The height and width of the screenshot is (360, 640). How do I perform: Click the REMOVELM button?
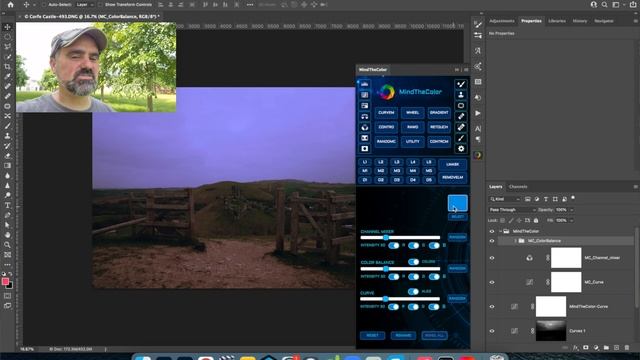[452, 178]
